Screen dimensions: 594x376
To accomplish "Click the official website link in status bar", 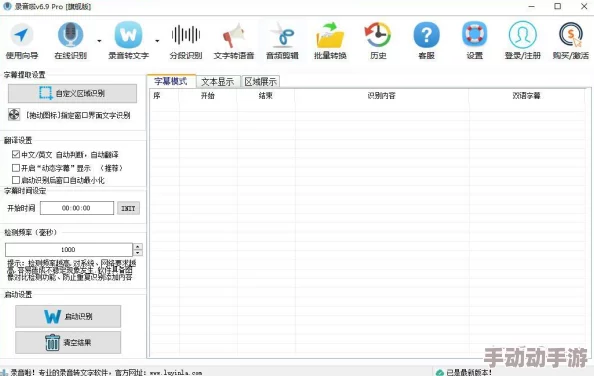I will pyautogui.click(x=176, y=373).
